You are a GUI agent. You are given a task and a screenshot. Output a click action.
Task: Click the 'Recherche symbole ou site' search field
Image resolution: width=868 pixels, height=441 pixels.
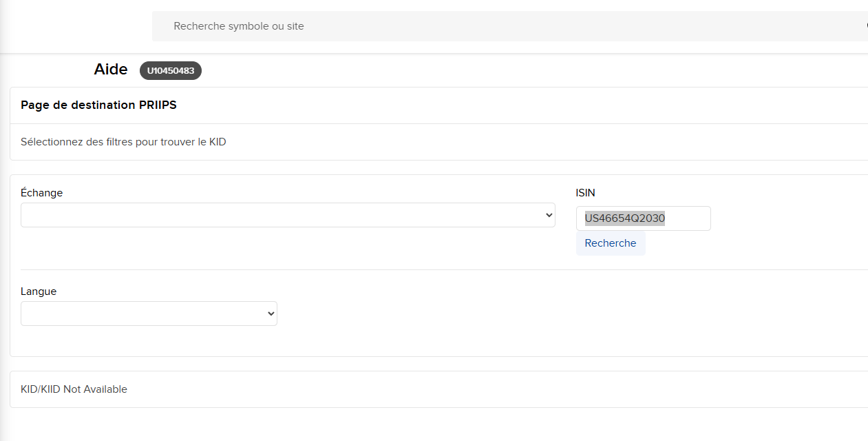(x=509, y=26)
